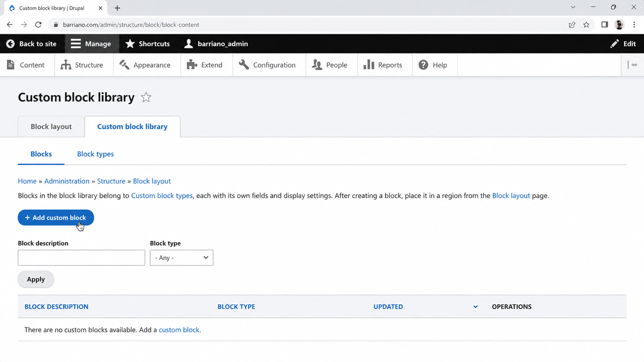Click the Edit pencil icon
Image resolution: width=644 pixels, height=362 pixels.
pos(614,44)
